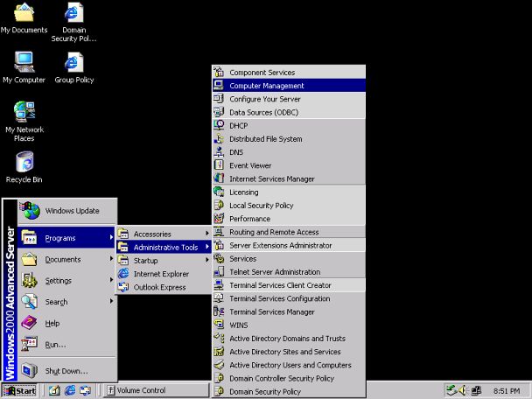Viewport: 532px width, 399px height.
Task: Click the Documents folder icon in Start menu
Action: click(29, 259)
